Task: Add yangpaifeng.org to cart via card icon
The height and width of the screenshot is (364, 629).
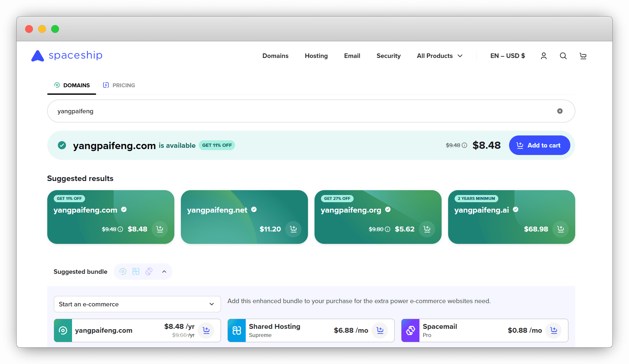Action: [427, 229]
